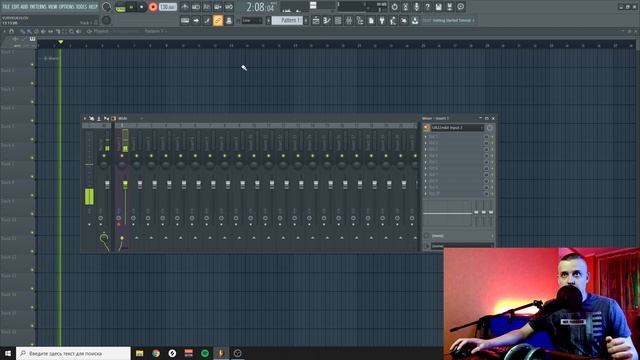
Task: Open Spotify from the taskbar
Action: (205, 353)
